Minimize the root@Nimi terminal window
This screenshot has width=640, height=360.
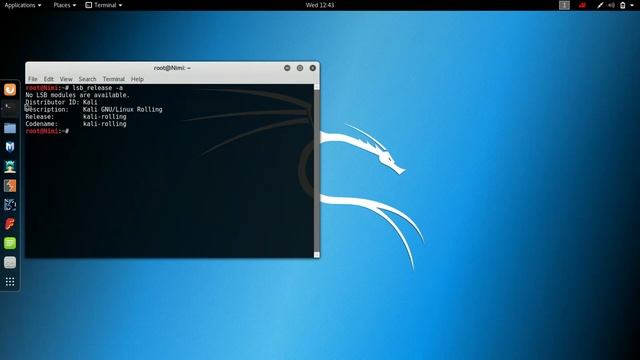coord(287,68)
